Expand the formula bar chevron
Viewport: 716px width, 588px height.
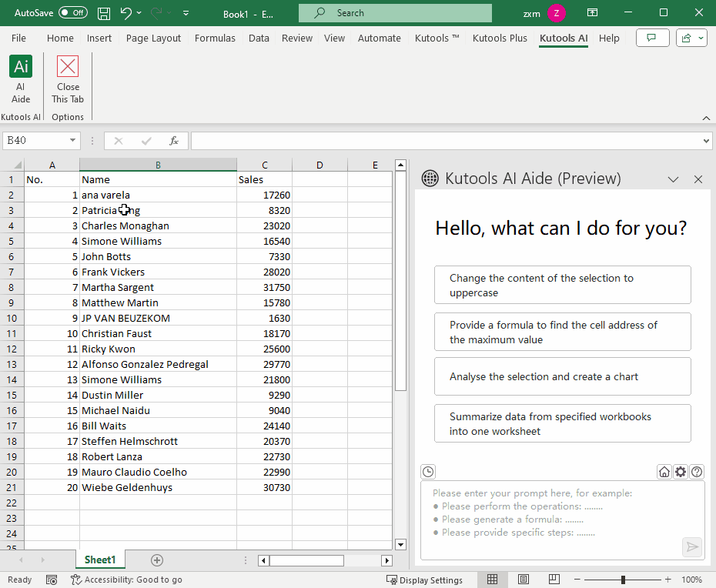coord(706,141)
